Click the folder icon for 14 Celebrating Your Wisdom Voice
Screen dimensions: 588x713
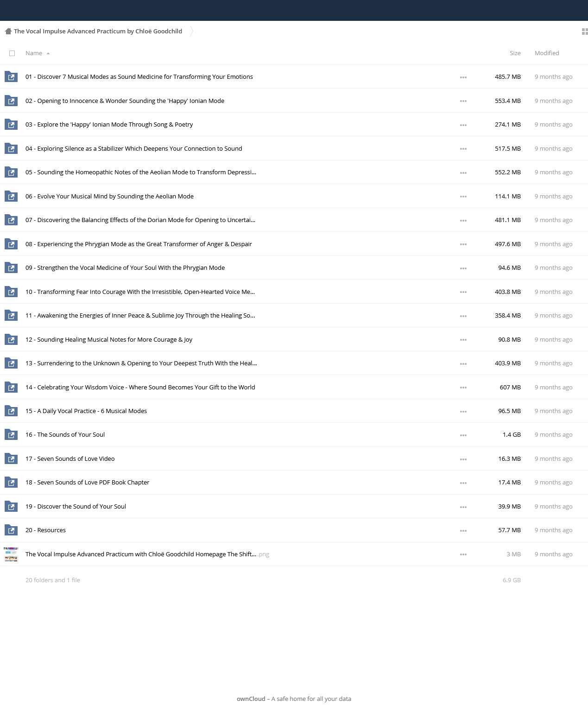[x=11, y=388]
